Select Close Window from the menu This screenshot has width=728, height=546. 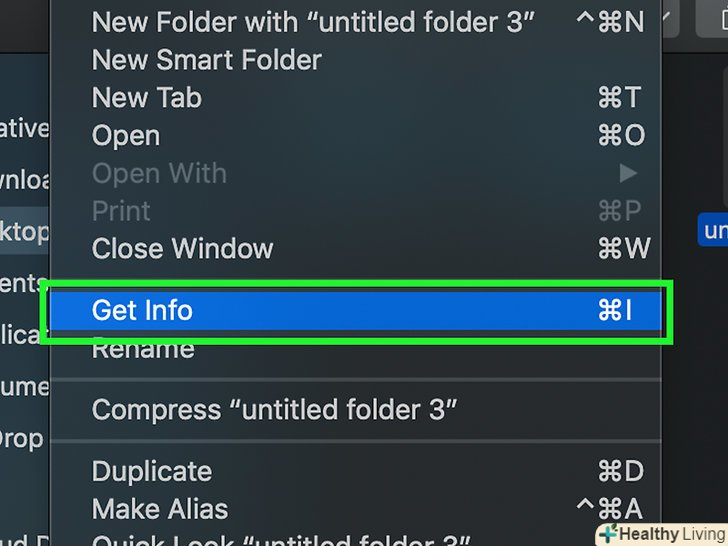(183, 249)
